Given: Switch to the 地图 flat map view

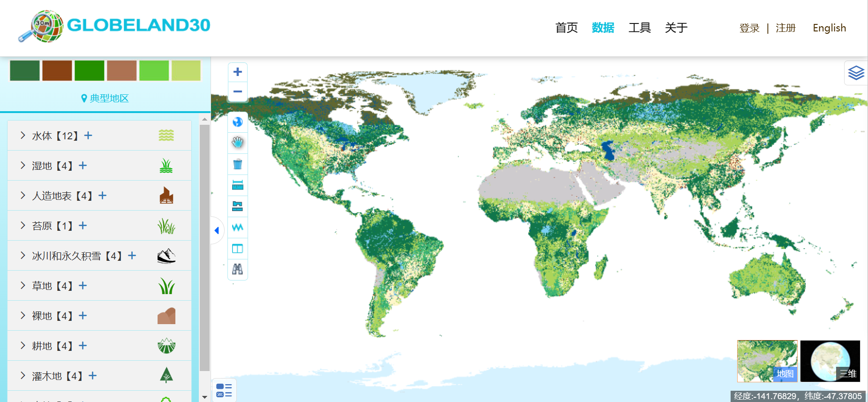Looking at the screenshot, I should 767,361.
